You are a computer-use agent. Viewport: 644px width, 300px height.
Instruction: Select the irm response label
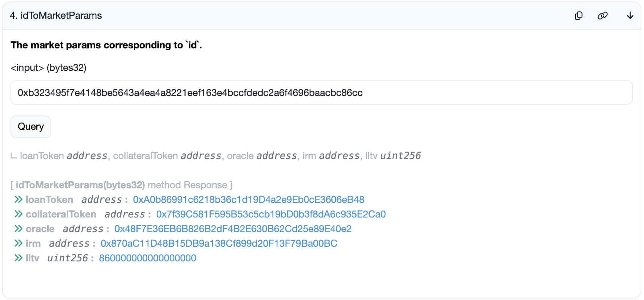33,243
